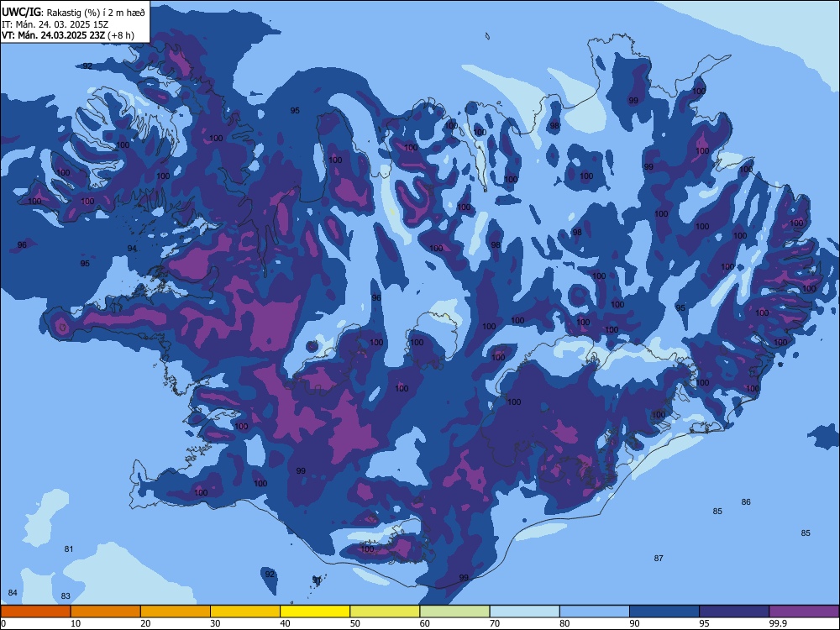Click the bright yellow 40–50 legend swatch
Screen dimensions: 840x630
[x=315, y=612]
